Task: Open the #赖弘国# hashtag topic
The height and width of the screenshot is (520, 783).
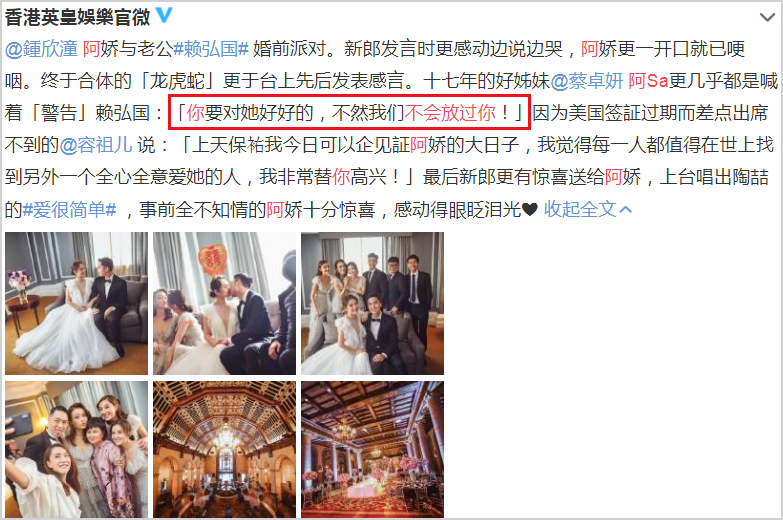Action: (210, 49)
